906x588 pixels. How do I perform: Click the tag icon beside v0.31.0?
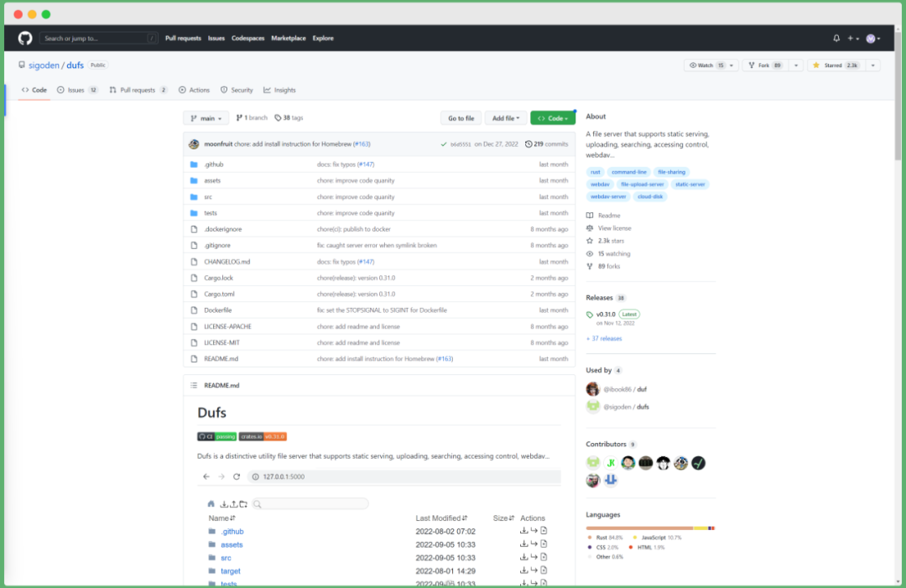click(x=590, y=315)
